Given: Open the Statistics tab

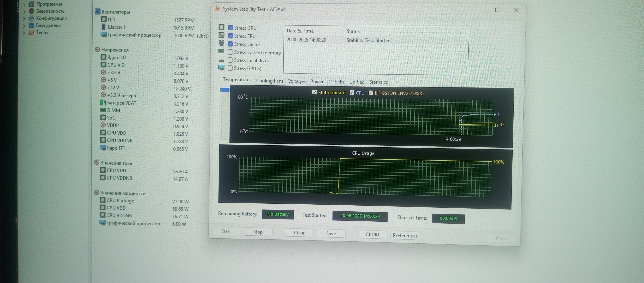Looking at the screenshot, I should click(378, 82).
